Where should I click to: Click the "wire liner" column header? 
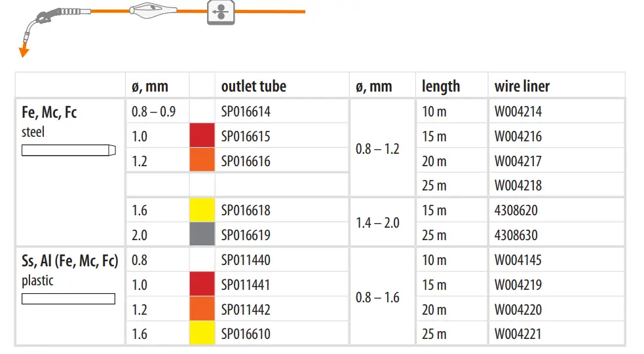click(522, 86)
